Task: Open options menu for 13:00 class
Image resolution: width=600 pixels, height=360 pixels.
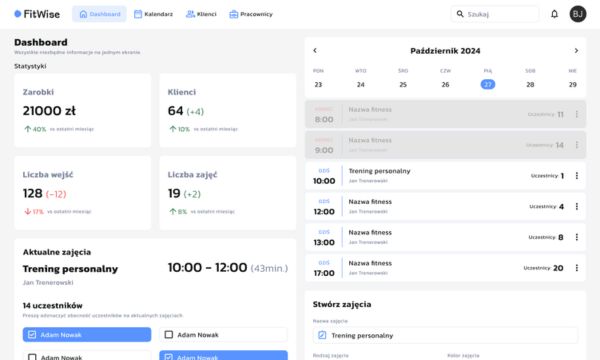Action: [577, 237]
